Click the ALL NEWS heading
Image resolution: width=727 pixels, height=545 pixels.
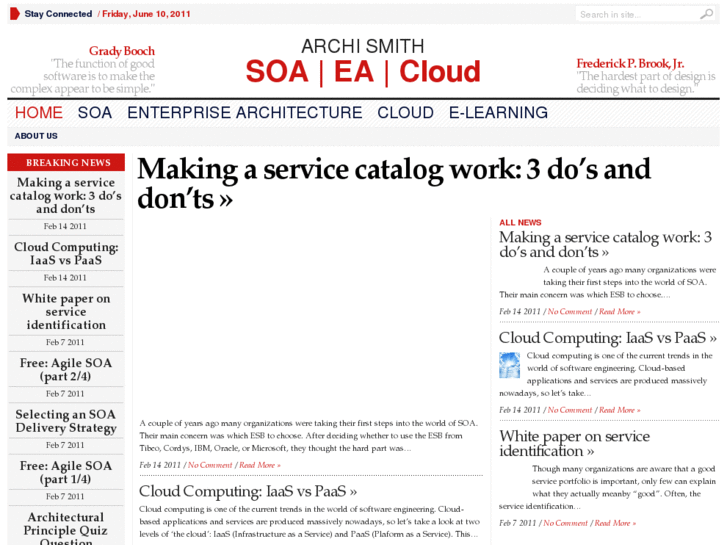[x=520, y=223]
